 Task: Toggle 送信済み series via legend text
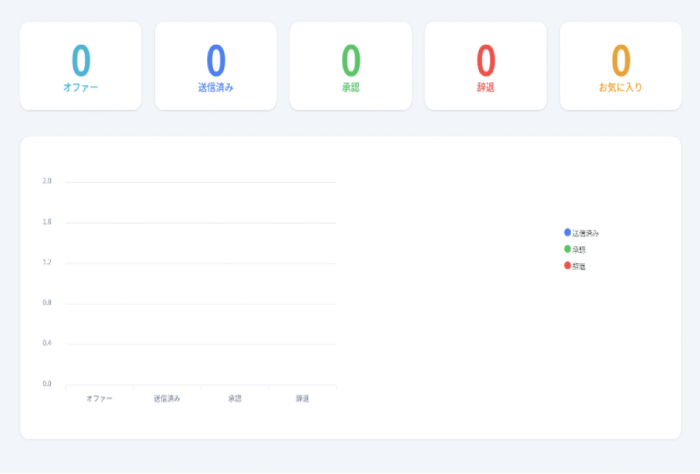[585, 233]
